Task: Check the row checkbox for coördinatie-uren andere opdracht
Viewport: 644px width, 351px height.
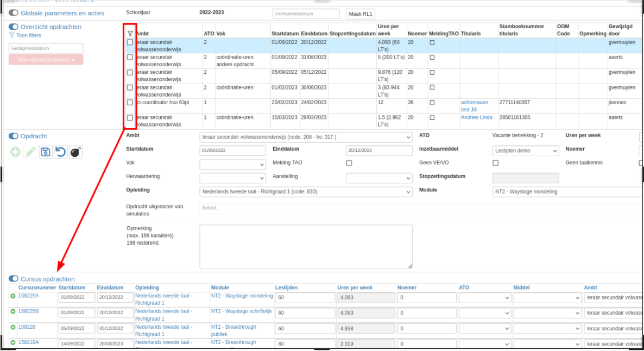Action: click(130, 58)
